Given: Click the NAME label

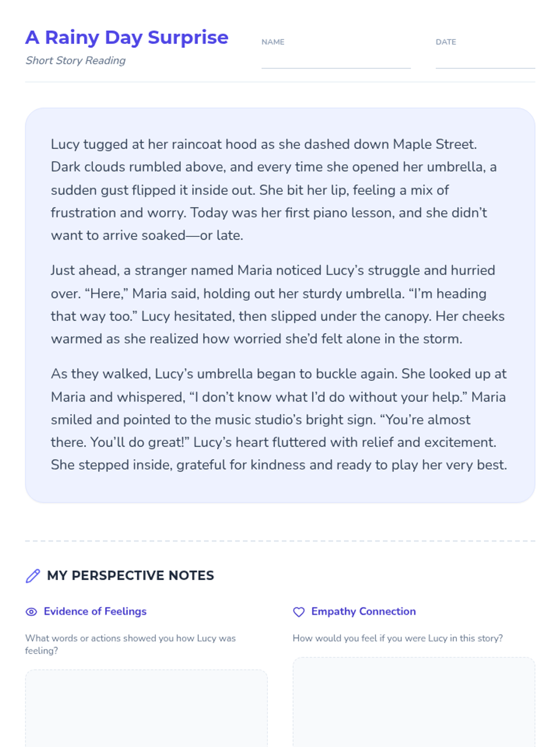Looking at the screenshot, I should tap(273, 42).
